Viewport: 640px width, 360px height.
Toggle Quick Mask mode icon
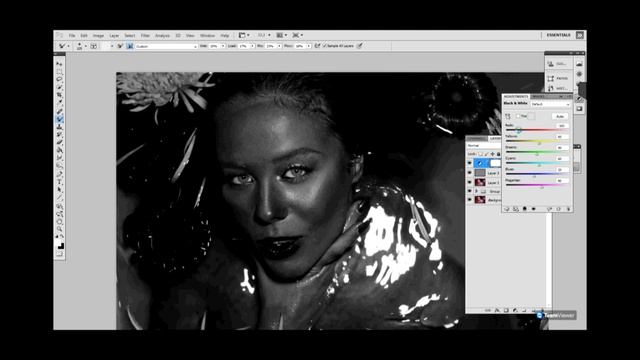[60, 254]
